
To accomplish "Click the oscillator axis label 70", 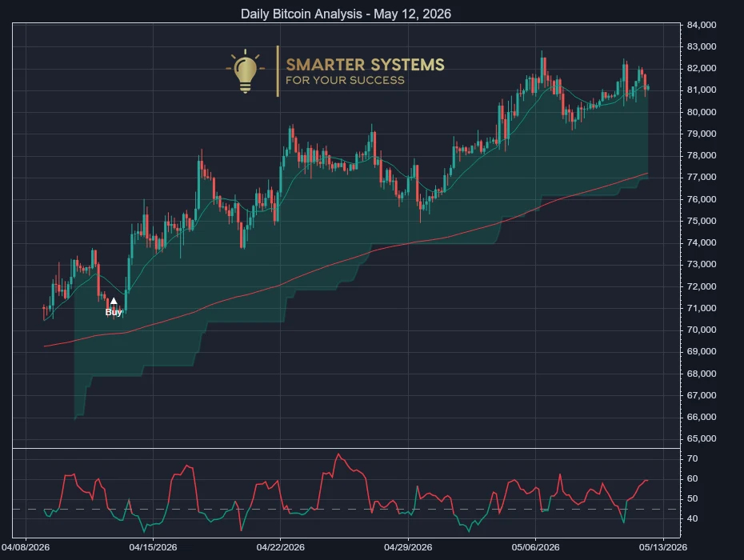I will 692,458.
